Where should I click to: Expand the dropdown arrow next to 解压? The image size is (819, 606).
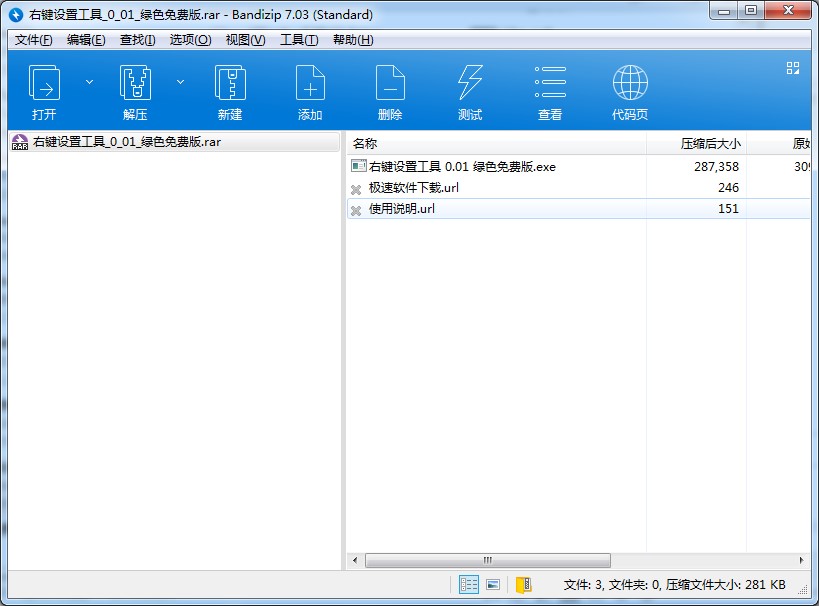[180, 82]
